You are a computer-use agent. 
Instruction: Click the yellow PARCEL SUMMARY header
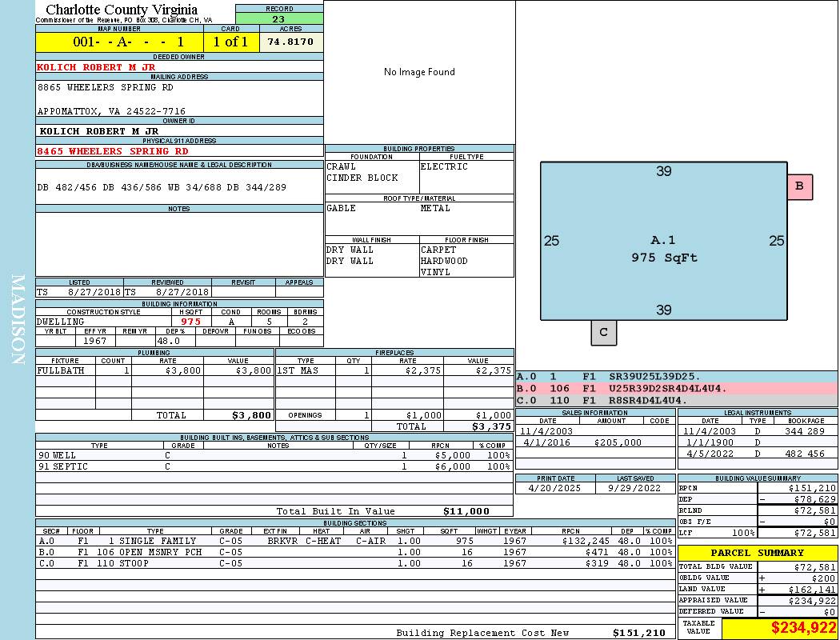click(x=758, y=554)
